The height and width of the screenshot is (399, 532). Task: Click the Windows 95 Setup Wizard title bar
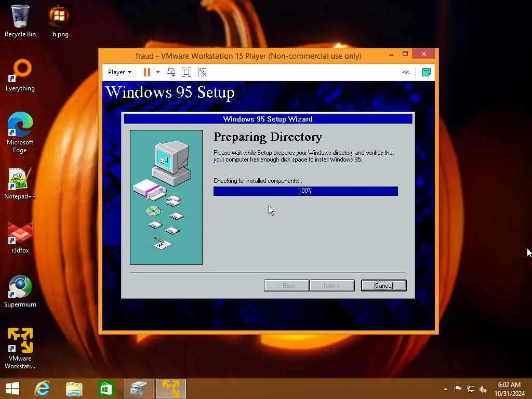(268, 119)
